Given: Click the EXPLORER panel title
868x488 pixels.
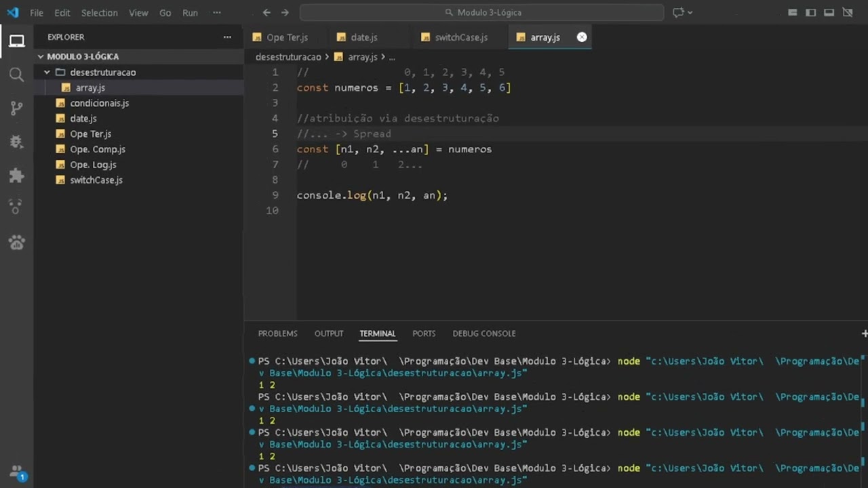Looking at the screenshot, I should click(66, 37).
